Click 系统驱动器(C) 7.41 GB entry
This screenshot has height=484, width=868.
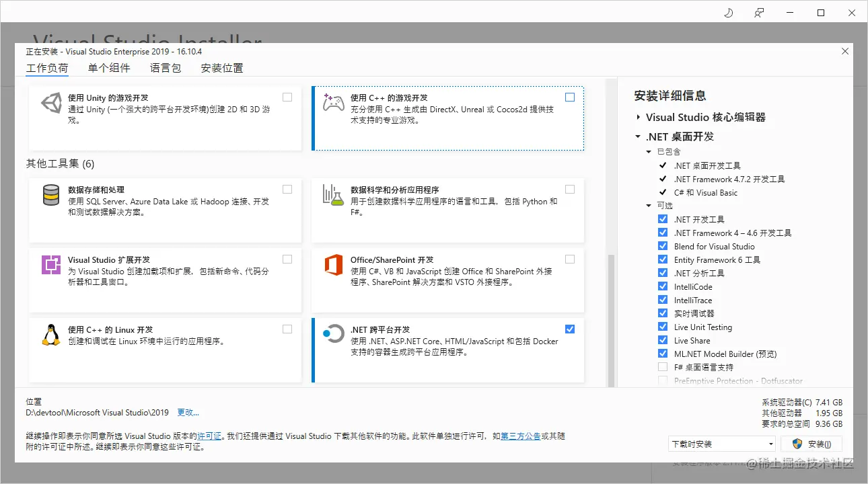tap(802, 403)
